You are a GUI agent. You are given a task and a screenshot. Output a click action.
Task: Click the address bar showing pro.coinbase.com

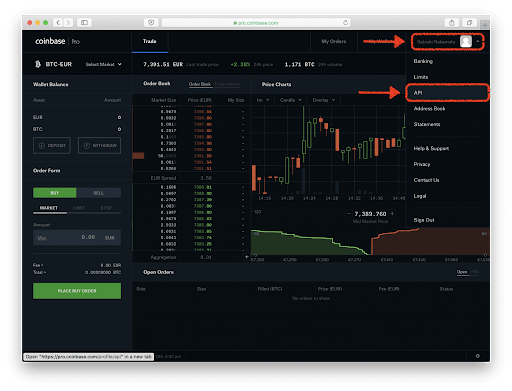point(256,23)
